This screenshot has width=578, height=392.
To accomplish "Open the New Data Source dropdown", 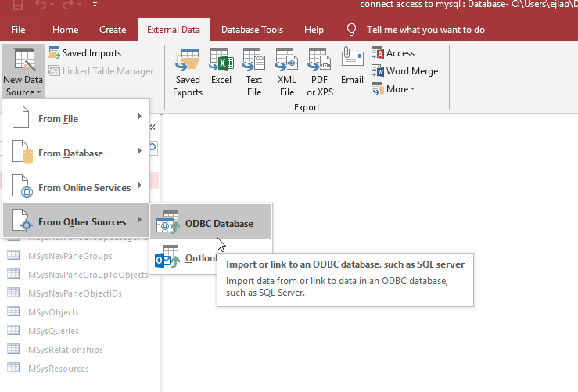I will (x=23, y=71).
